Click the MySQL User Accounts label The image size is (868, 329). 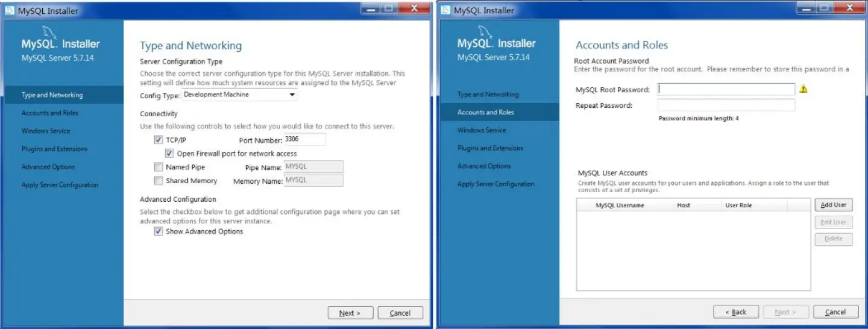pyautogui.click(x=612, y=174)
